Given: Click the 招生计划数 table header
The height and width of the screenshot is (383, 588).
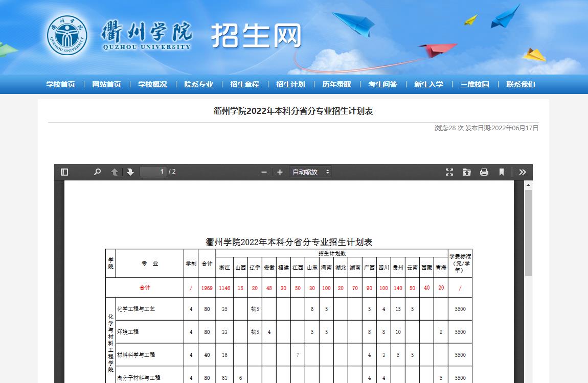Looking at the screenshot, I should [x=332, y=253].
